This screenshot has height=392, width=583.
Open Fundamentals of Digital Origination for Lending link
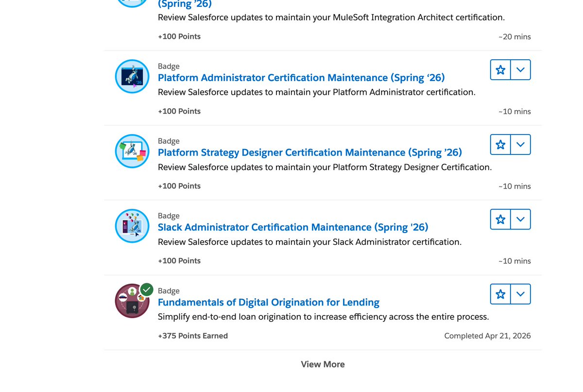pos(269,302)
